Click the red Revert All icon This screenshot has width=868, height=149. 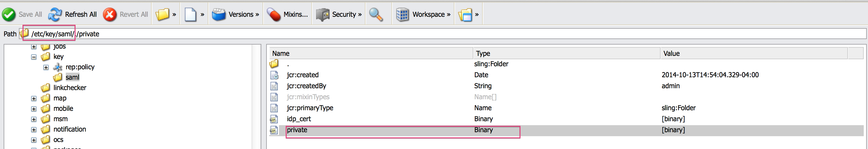point(110,15)
